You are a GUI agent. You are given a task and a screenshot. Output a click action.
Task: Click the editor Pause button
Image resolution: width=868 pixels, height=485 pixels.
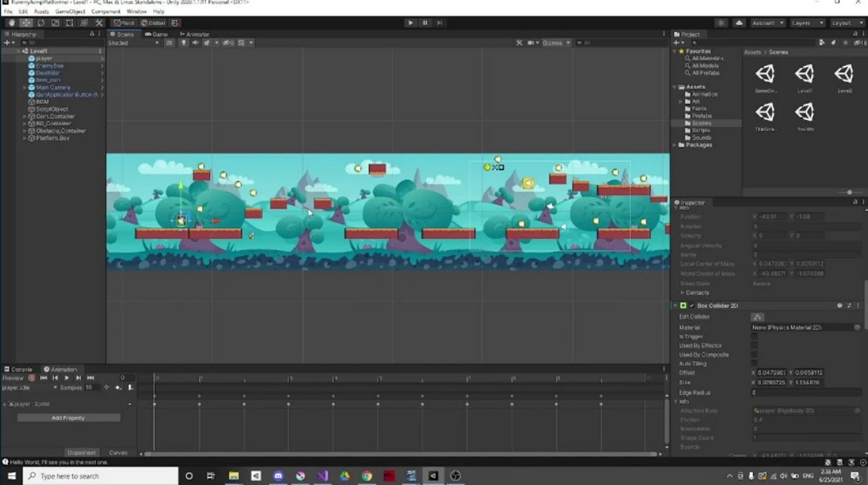(x=425, y=23)
